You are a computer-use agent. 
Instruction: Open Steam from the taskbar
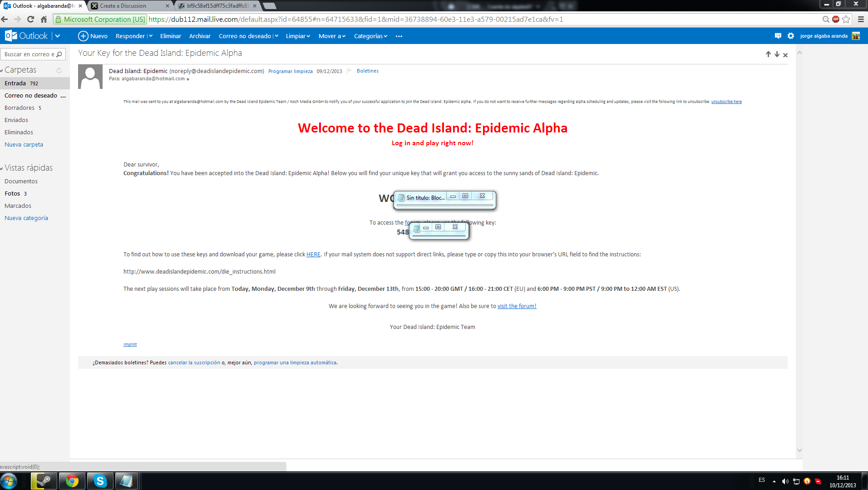[x=44, y=481]
